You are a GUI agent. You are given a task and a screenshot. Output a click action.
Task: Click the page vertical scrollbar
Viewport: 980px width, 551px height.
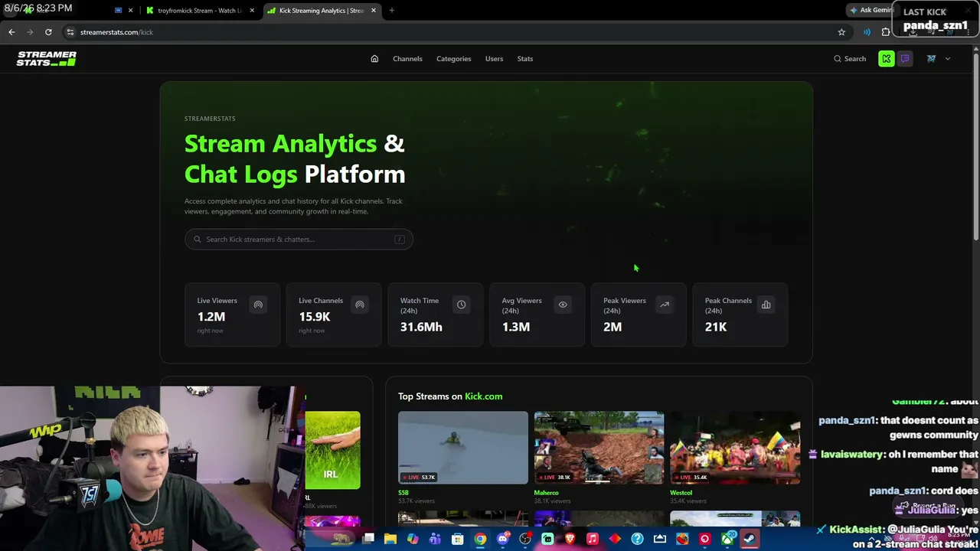point(975,145)
